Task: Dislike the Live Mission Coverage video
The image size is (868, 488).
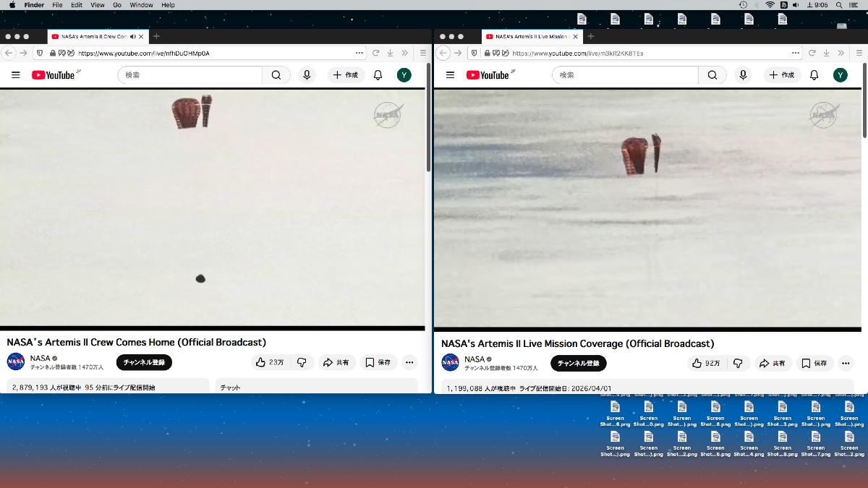Action: pos(738,364)
